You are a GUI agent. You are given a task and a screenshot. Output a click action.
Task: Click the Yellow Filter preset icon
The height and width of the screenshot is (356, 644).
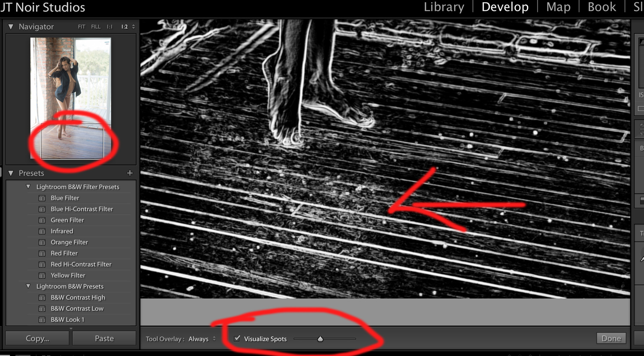pyautogui.click(x=42, y=275)
